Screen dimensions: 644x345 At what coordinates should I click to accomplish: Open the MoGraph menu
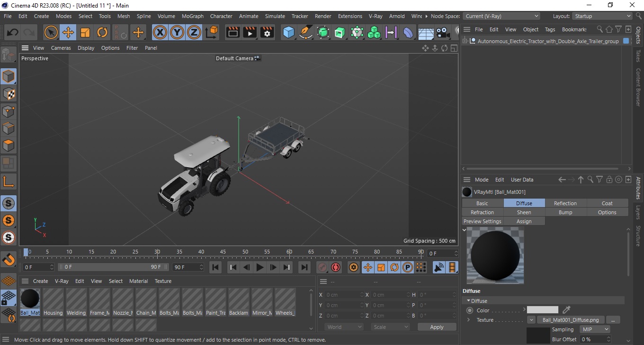[x=193, y=16]
